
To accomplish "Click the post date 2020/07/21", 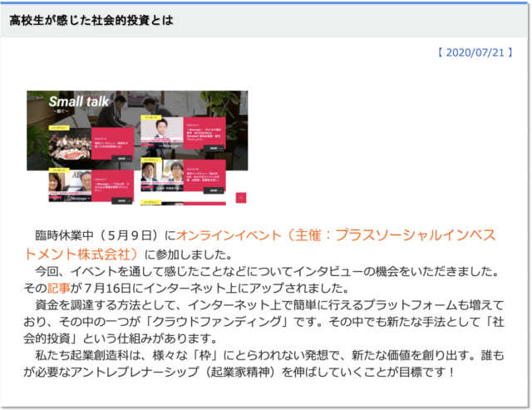I will tap(475, 52).
